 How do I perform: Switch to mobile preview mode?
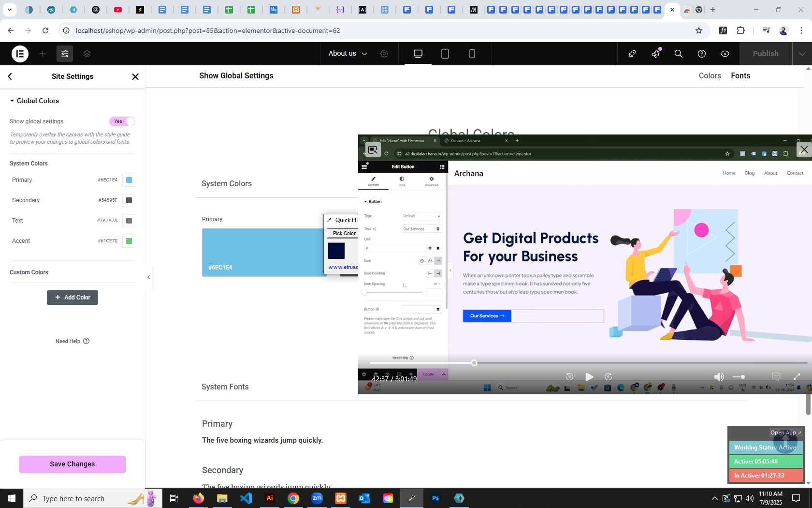tap(472, 54)
